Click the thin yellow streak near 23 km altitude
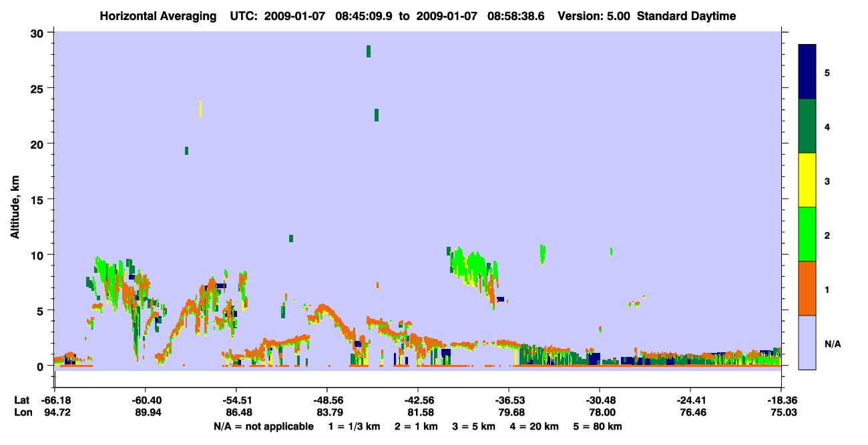The height and width of the screenshot is (445, 868). point(200,109)
